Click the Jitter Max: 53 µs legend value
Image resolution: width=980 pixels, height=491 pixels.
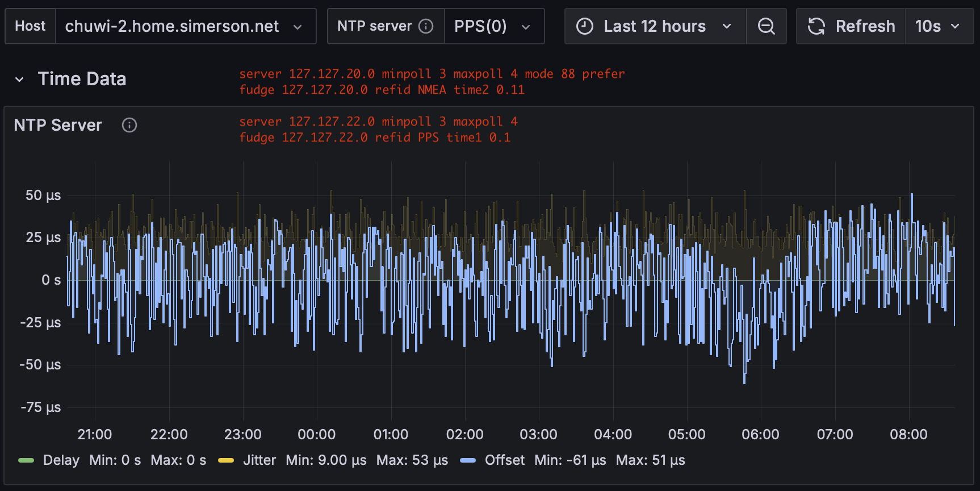click(412, 460)
